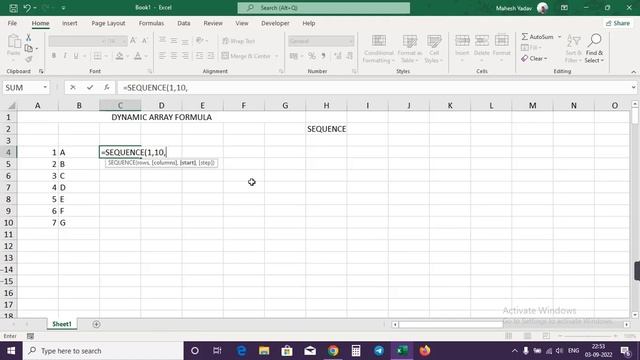Toggle Underline formatting
The width and height of the screenshot is (640, 360).
pos(76,56)
